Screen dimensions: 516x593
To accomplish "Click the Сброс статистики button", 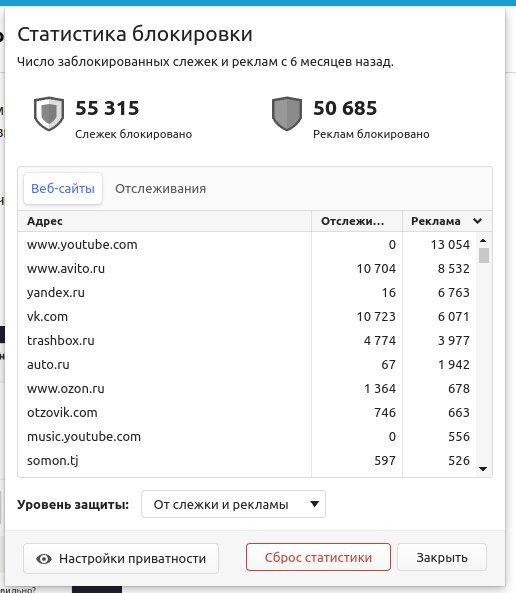I will click(x=318, y=557).
